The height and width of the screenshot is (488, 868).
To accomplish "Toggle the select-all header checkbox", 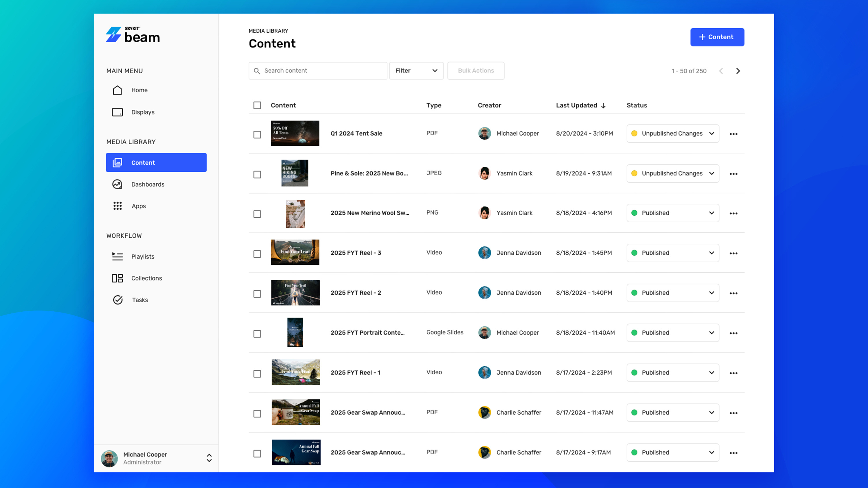I will tap(257, 106).
